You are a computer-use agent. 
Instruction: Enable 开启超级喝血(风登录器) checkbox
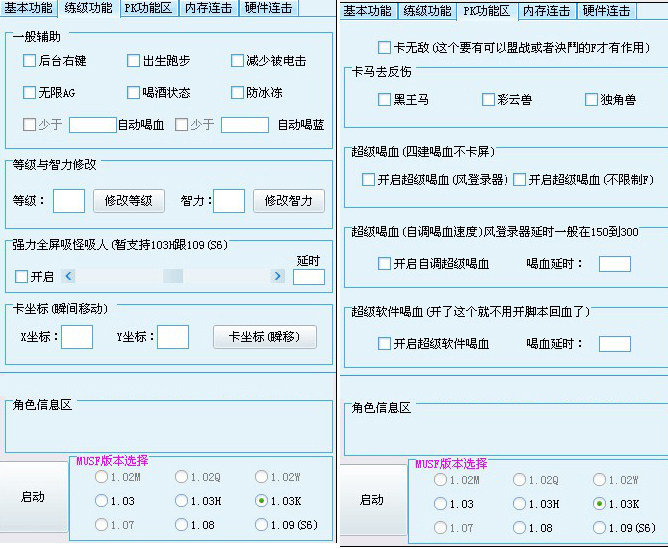coord(369,179)
